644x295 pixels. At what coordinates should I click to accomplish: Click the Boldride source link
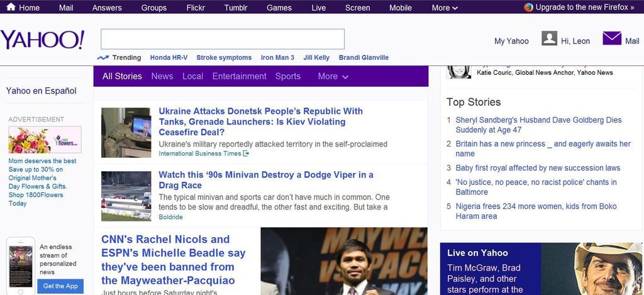coord(171,217)
